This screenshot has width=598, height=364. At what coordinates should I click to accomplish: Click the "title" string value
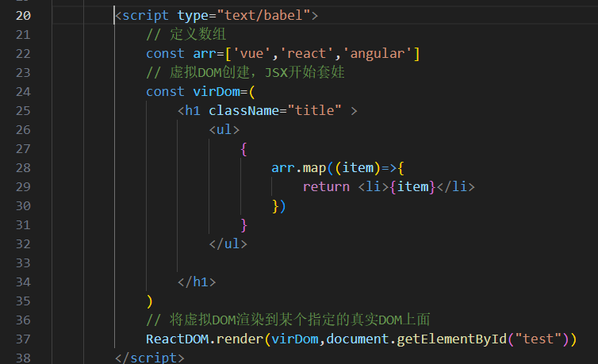314,111
